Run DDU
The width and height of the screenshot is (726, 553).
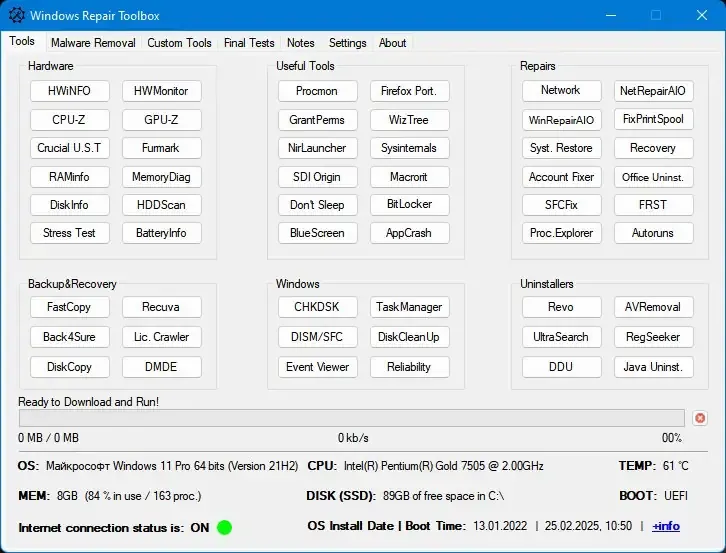point(562,367)
